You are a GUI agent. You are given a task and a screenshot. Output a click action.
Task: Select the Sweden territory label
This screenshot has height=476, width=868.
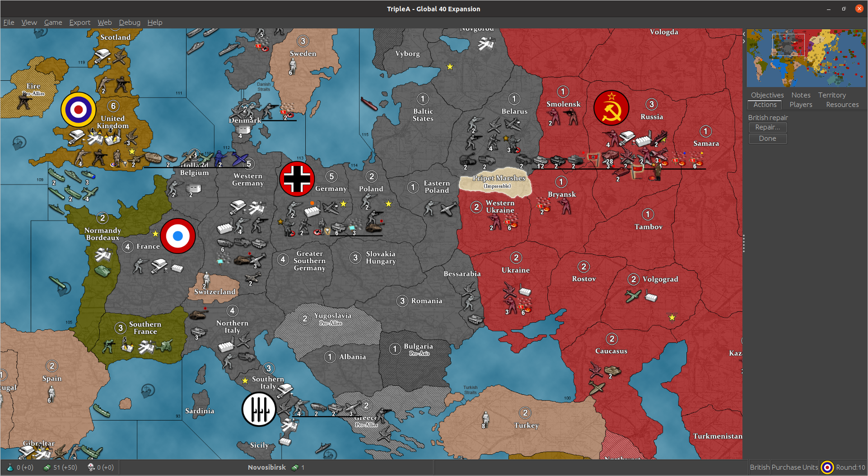[303, 53]
